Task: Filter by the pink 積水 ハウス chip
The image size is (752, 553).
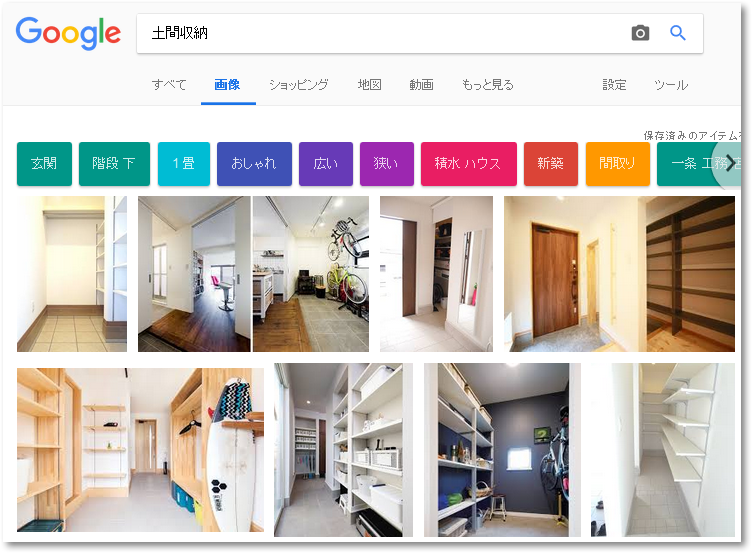Action: 469,164
